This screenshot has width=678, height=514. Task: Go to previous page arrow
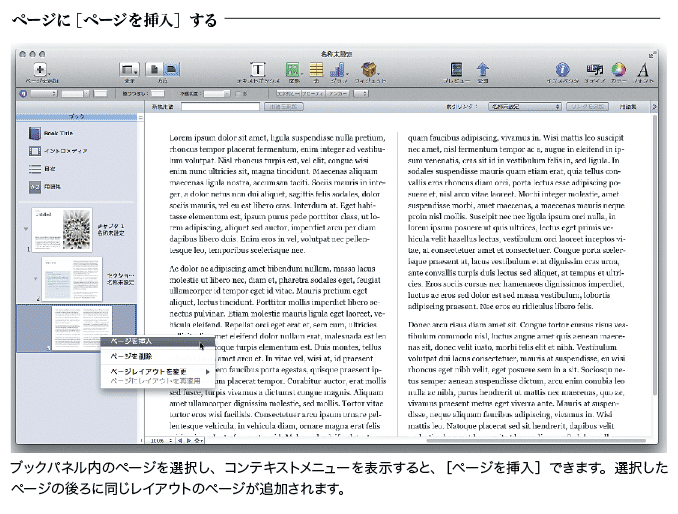tap(181, 441)
